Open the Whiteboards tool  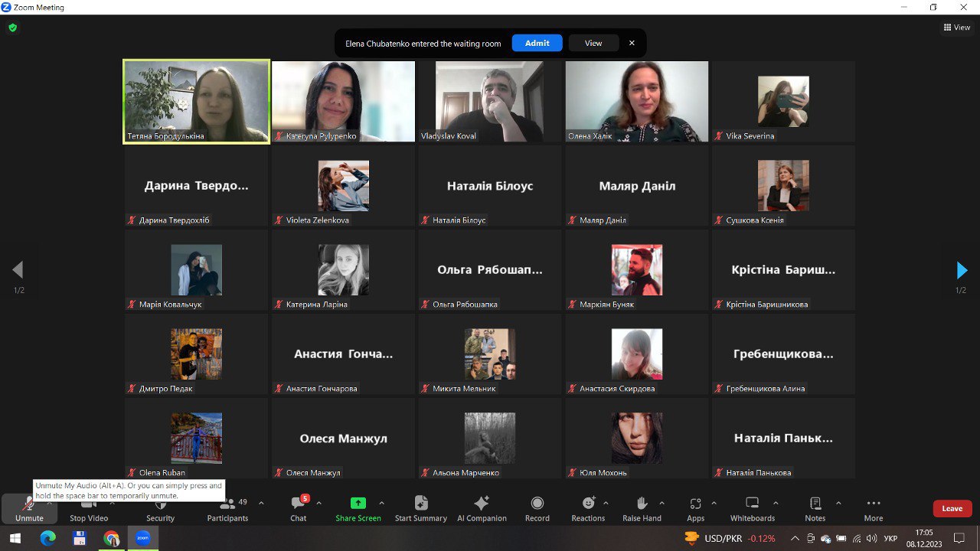click(752, 509)
